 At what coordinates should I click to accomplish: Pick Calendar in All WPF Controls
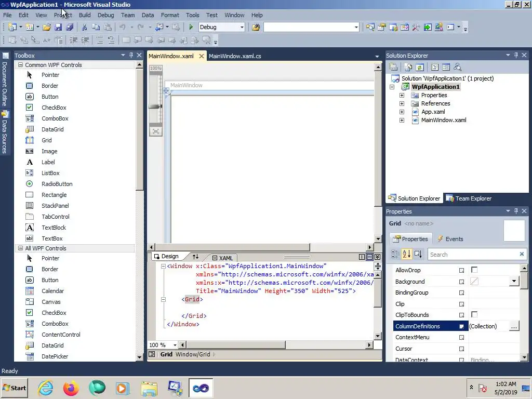[x=52, y=291]
